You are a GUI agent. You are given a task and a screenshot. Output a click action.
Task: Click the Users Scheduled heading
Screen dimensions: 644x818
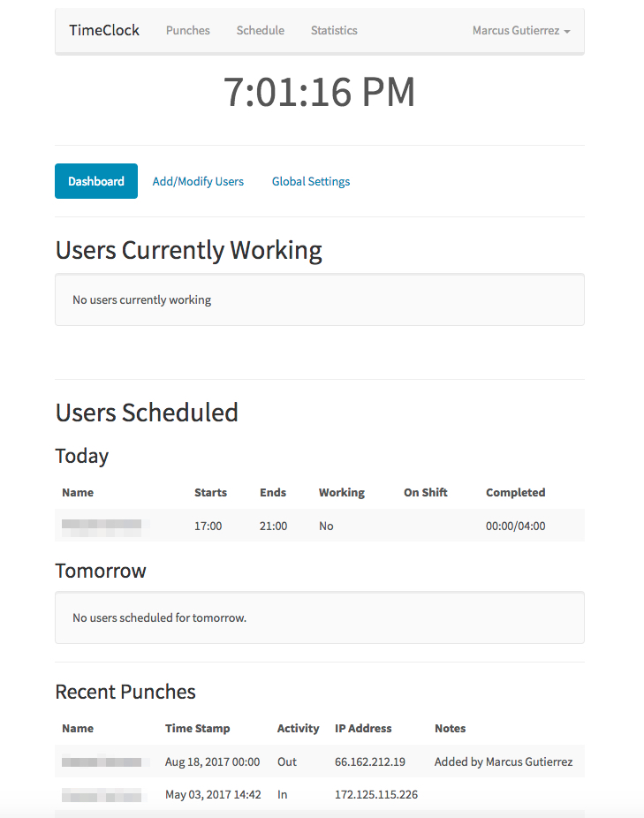[147, 412]
